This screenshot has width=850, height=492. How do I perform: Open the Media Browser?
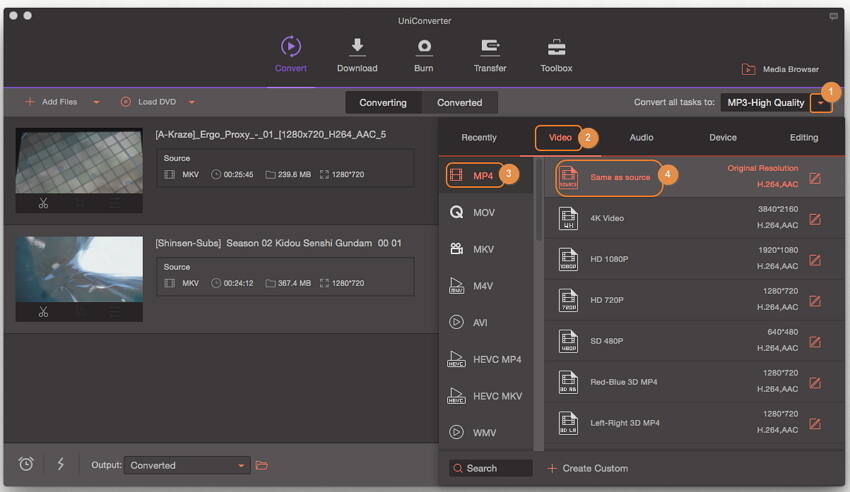coord(780,69)
